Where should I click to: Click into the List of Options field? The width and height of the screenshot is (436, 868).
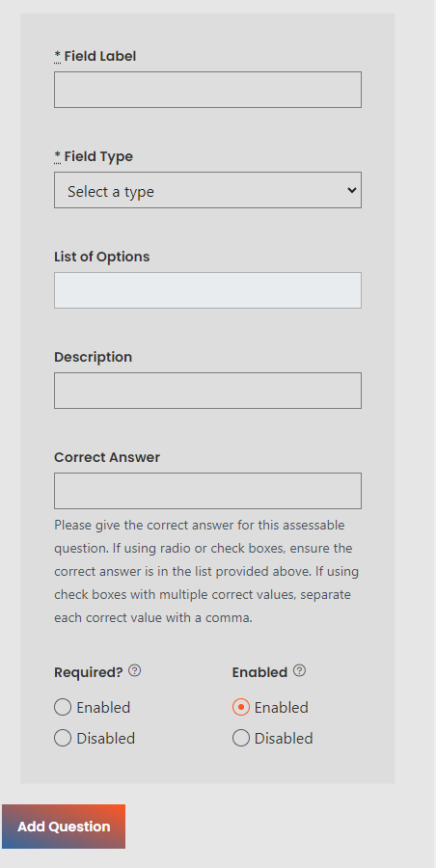click(207, 290)
